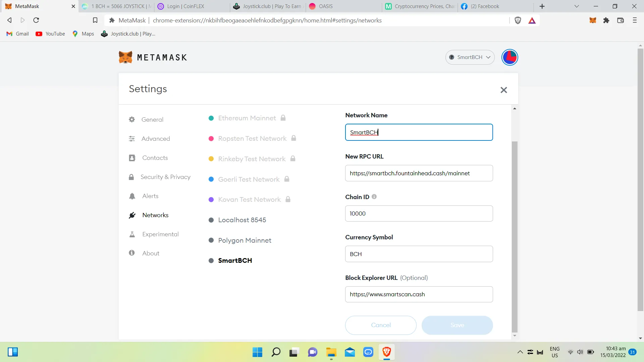Select Polygon Mainnet network
This screenshot has height=362, width=644.
(240, 240)
